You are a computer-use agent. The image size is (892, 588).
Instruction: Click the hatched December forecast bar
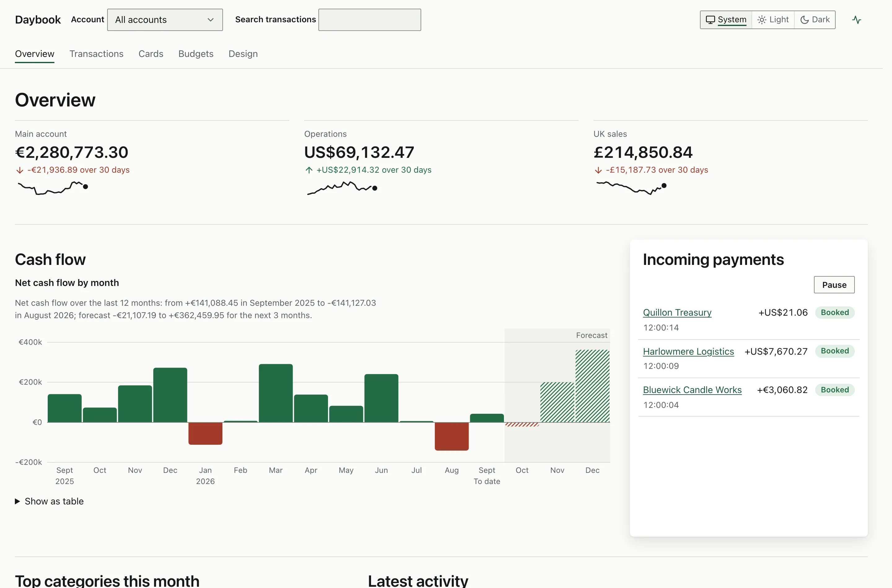pyautogui.click(x=592, y=386)
